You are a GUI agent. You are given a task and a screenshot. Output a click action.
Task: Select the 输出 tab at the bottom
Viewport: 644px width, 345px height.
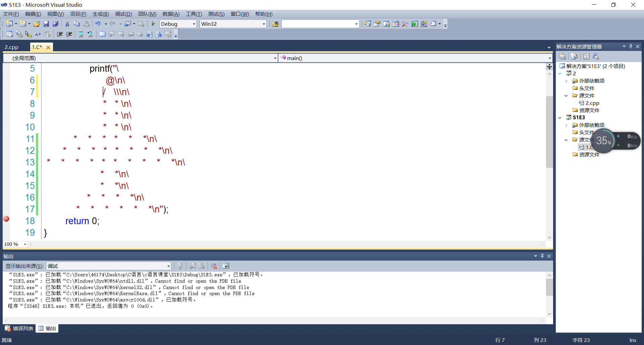pos(47,329)
